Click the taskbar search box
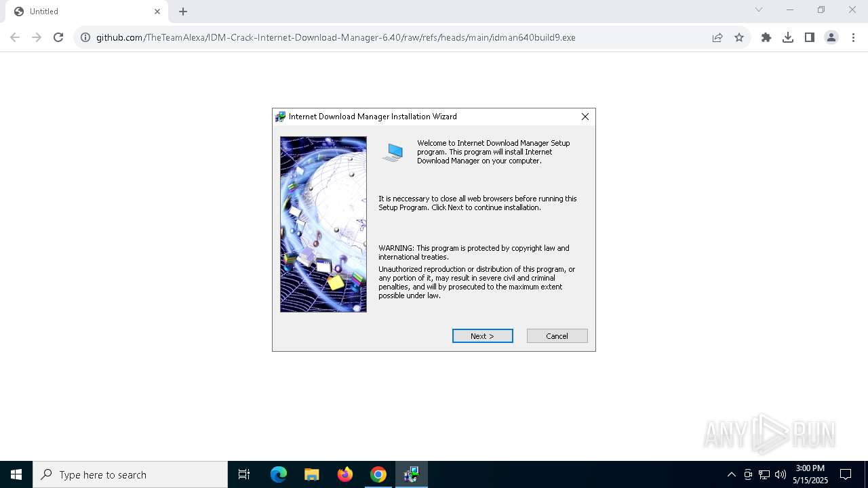The image size is (868, 488). point(130,474)
